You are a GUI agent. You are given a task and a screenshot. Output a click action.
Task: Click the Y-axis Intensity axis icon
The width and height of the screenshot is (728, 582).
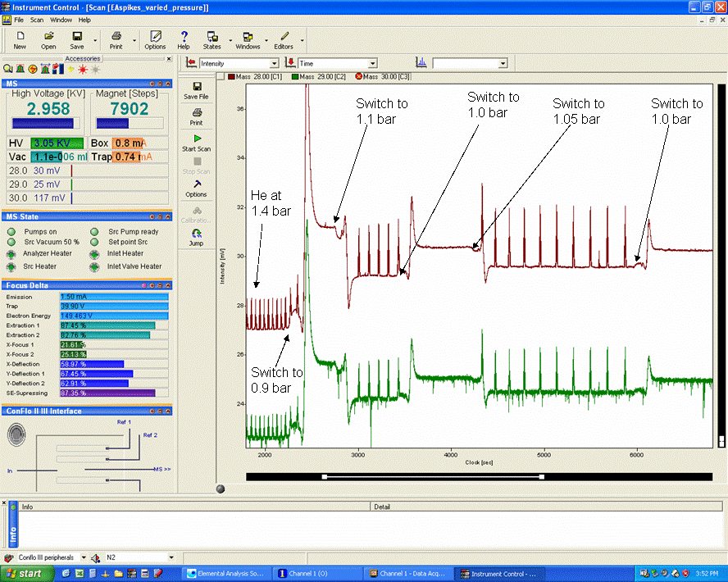(x=191, y=62)
